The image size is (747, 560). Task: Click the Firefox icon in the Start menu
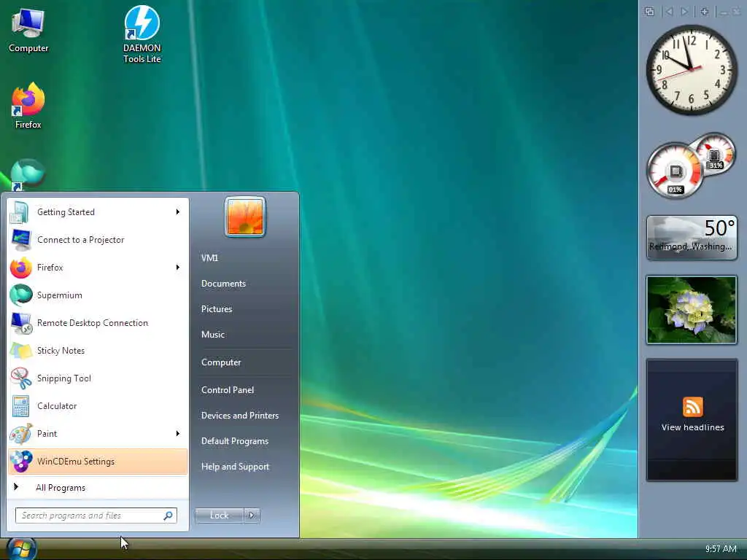point(21,268)
